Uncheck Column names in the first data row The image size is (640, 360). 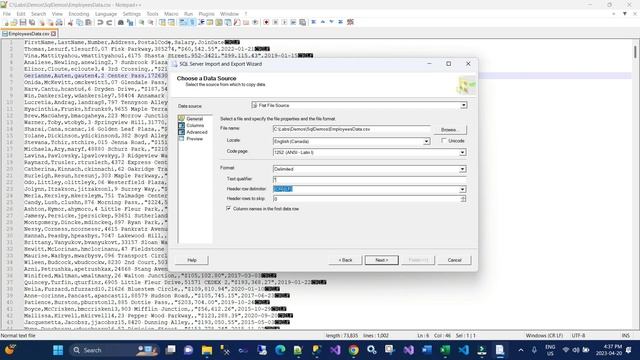[x=229, y=208]
